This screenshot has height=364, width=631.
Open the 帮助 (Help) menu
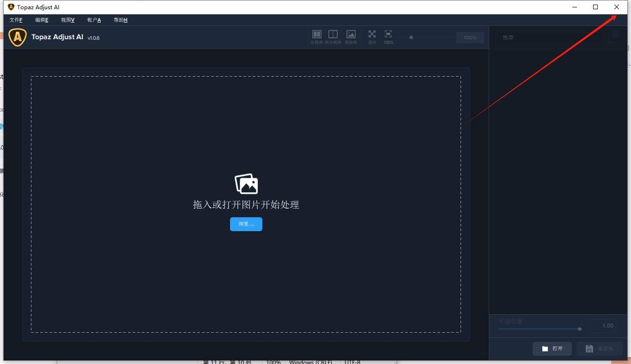pos(120,20)
